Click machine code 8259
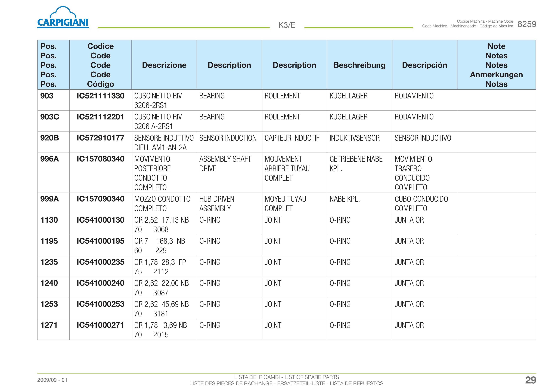This screenshot has width=555, height=392. click(x=527, y=24)
